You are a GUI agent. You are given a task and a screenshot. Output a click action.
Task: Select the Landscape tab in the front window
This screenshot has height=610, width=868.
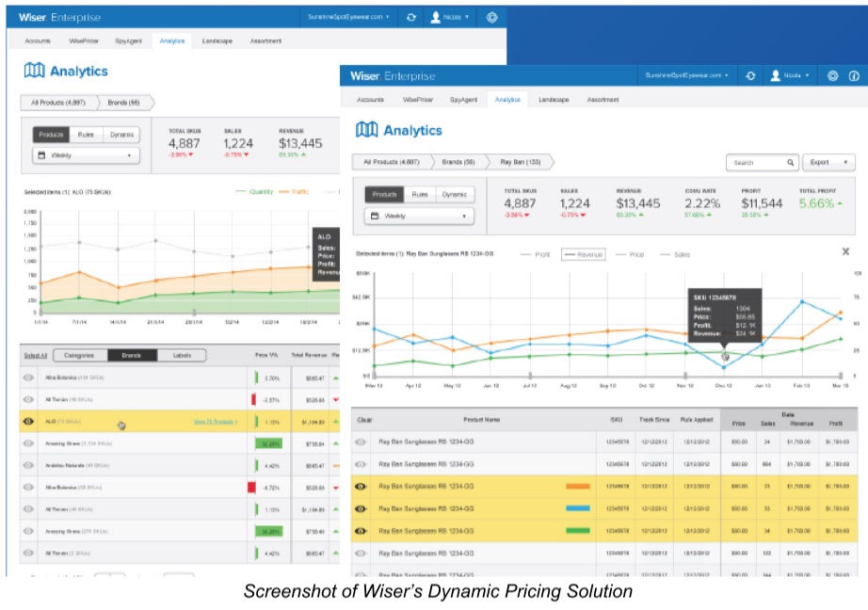pyautogui.click(x=554, y=100)
